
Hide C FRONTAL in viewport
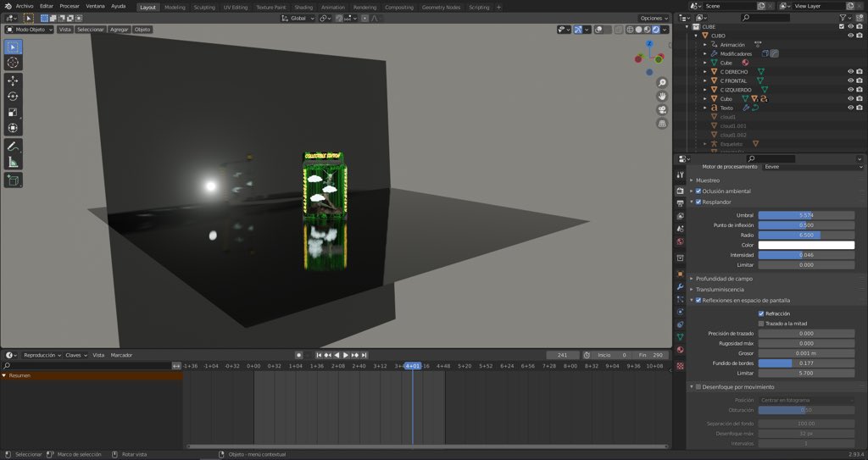(x=851, y=80)
